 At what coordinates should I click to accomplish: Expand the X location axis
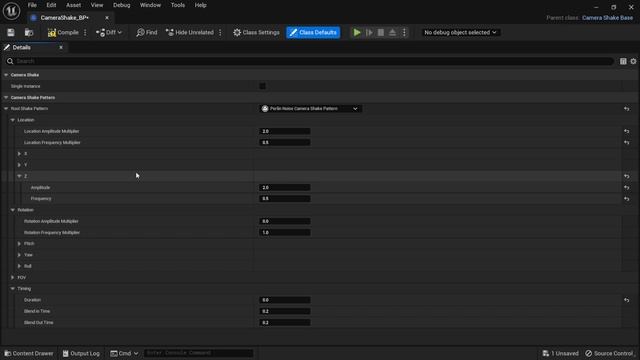point(19,154)
